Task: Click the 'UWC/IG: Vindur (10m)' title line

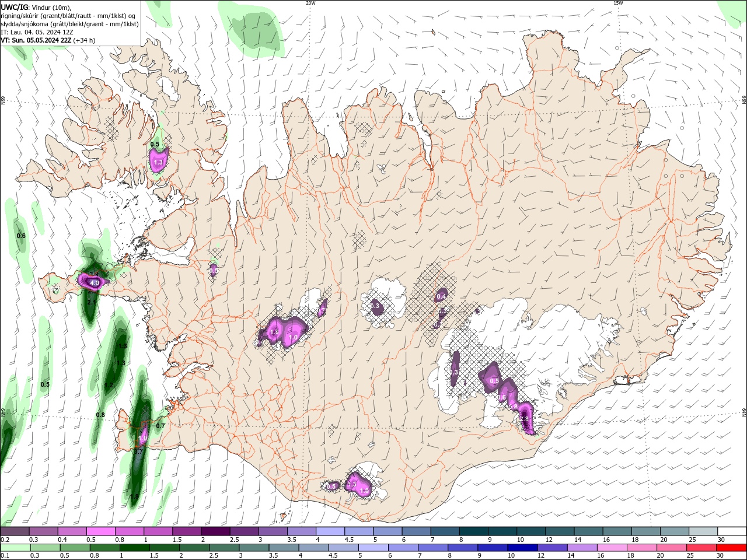Action: point(36,7)
